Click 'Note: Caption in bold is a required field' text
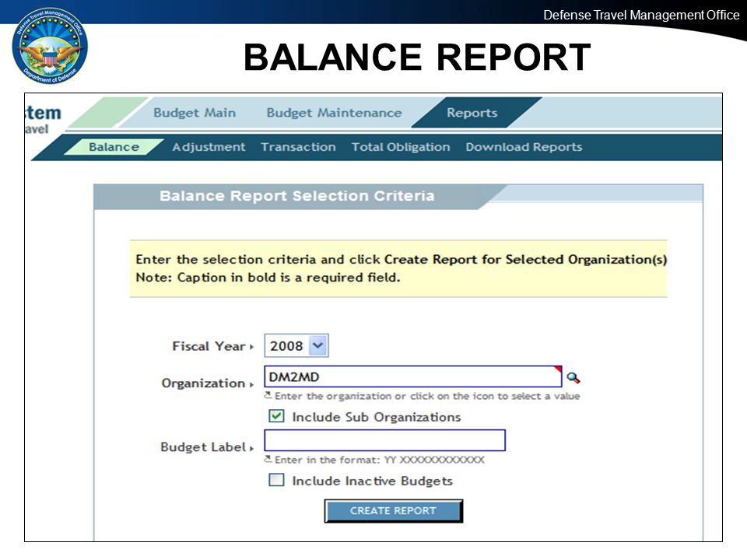 pos(268,278)
